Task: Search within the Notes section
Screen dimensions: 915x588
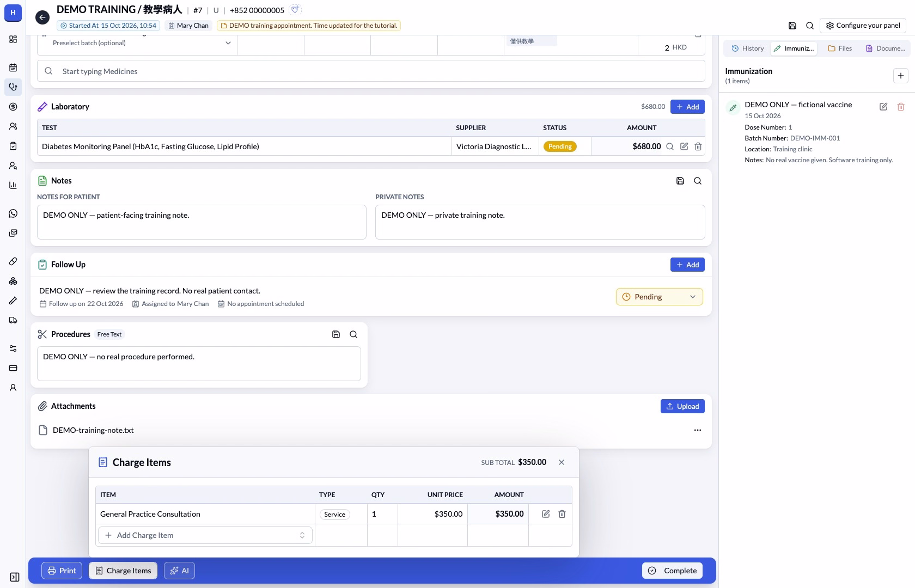Action: [x=698, y=181]
